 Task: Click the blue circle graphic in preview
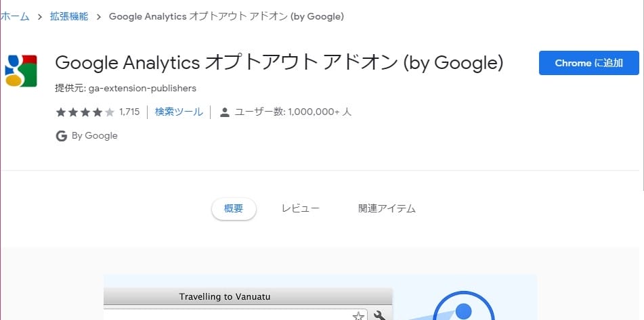[463, 311]
